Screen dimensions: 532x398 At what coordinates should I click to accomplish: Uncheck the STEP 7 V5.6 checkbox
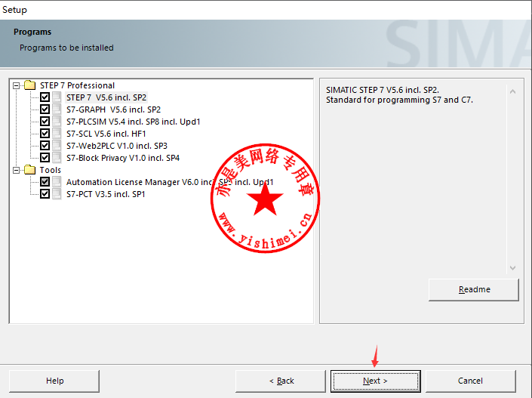coord(45,97)
